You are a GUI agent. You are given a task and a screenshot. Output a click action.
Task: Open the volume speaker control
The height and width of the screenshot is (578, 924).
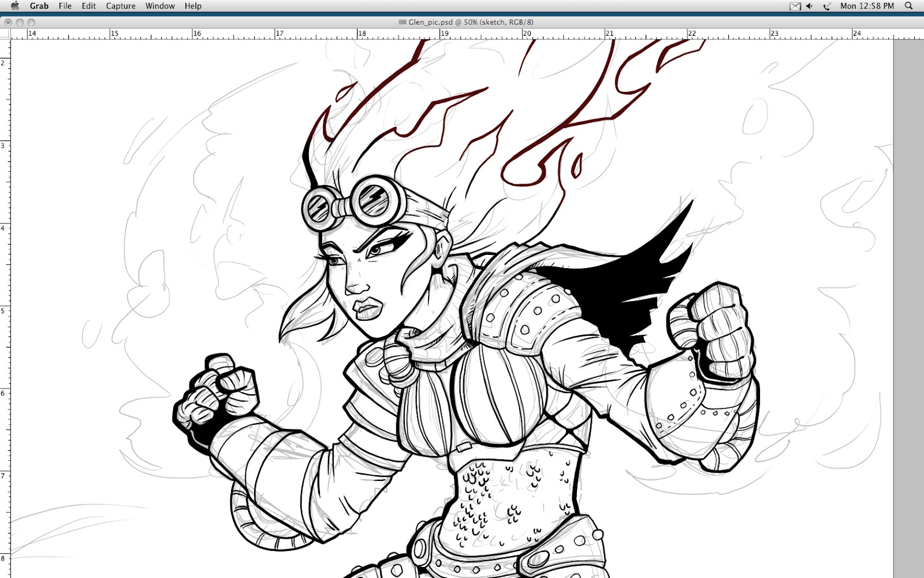click(810, 6)
